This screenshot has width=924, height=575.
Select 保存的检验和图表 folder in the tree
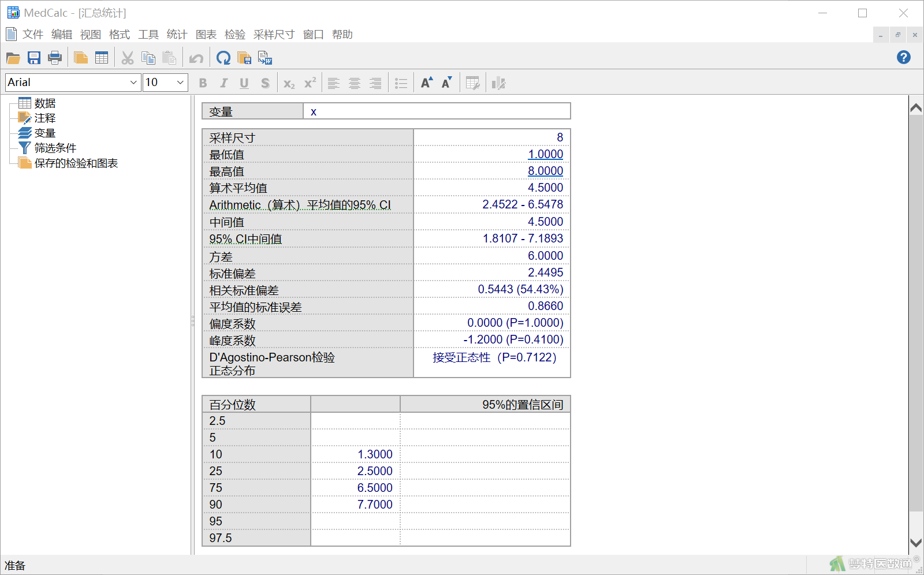(x=76, y=163)
